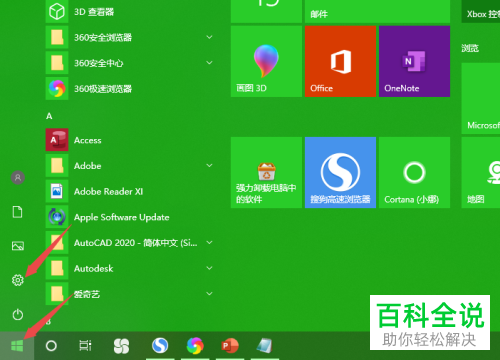
Task: Open Pictures icon in Start sidebar
Action: [18, 246]
